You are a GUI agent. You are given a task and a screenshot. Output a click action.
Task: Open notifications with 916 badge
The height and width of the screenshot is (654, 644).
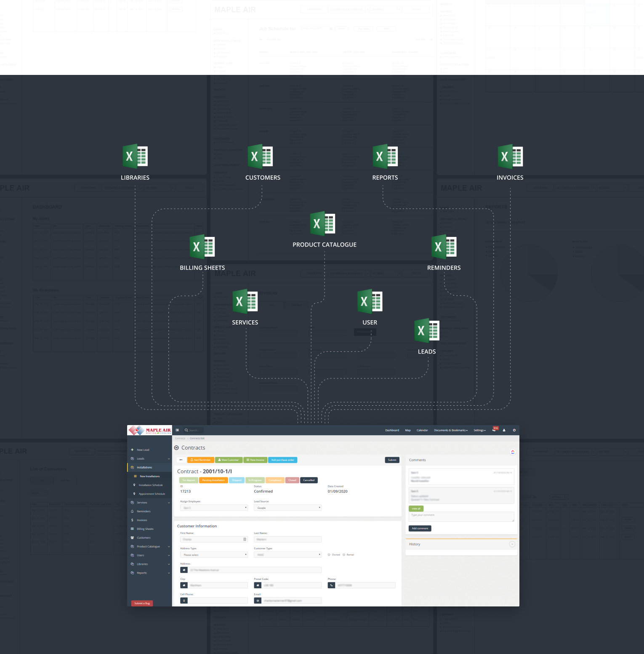coord(495,429)
